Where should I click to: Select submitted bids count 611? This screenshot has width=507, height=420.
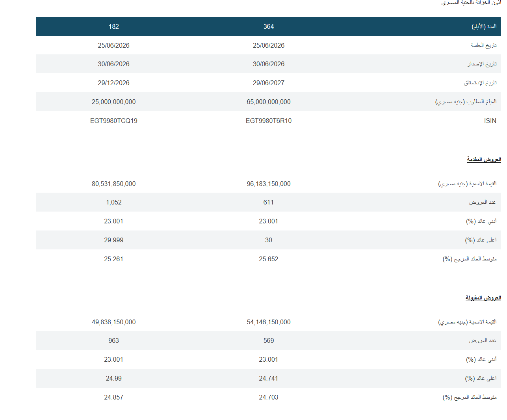coord(269,202)
